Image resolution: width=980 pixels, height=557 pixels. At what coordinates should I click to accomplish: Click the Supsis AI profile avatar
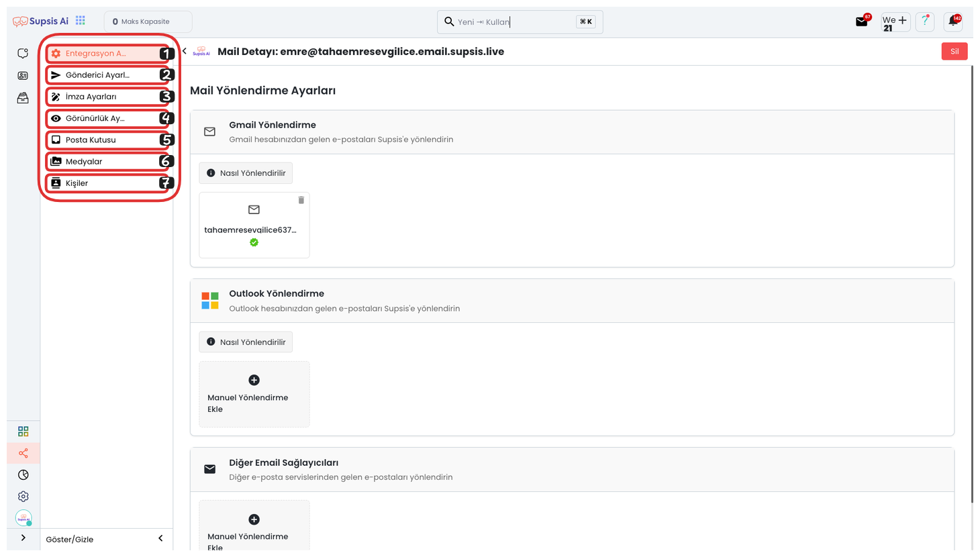pyautogui.click(x=23, y=518)
